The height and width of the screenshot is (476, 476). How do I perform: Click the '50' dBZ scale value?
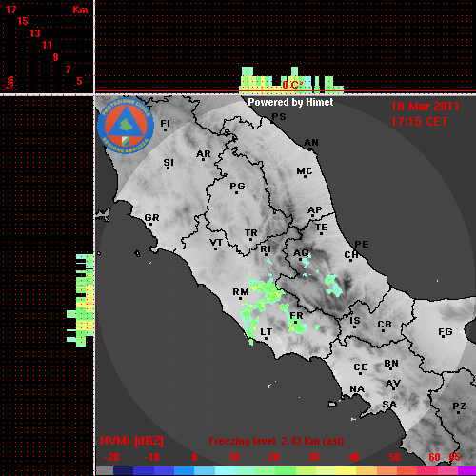coord(394,457)
